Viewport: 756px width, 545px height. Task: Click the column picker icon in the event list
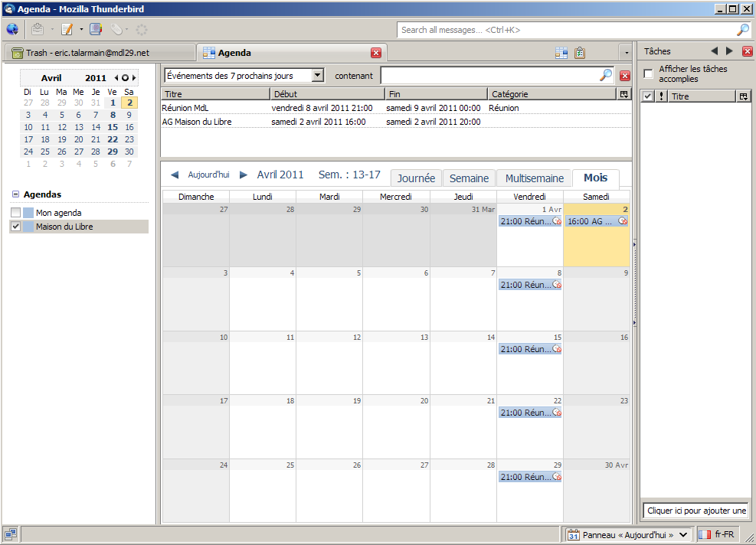pos(623,94)
